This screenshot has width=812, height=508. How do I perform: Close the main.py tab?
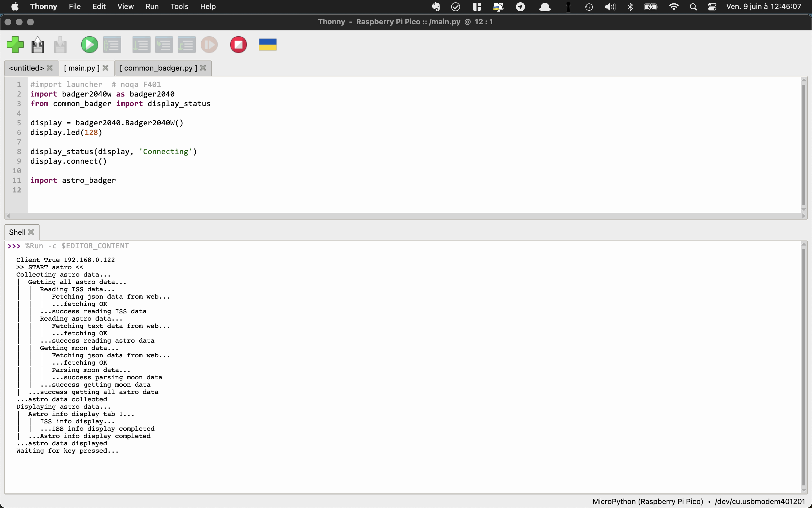pos(105,68)
